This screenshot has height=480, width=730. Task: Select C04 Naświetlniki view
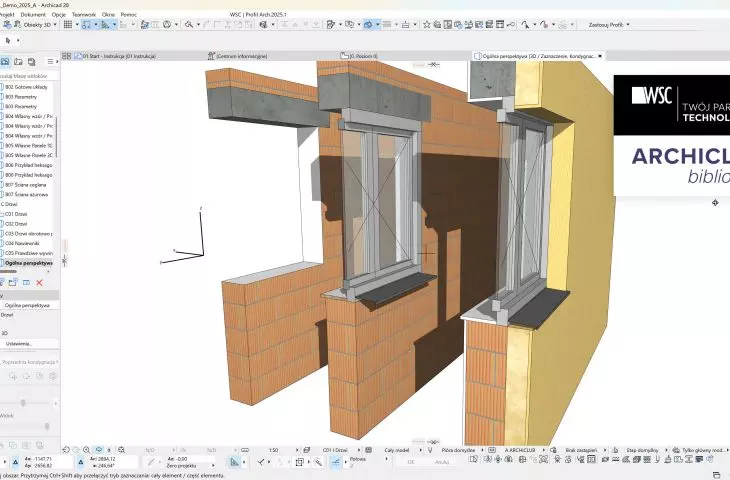coord(22,243)
